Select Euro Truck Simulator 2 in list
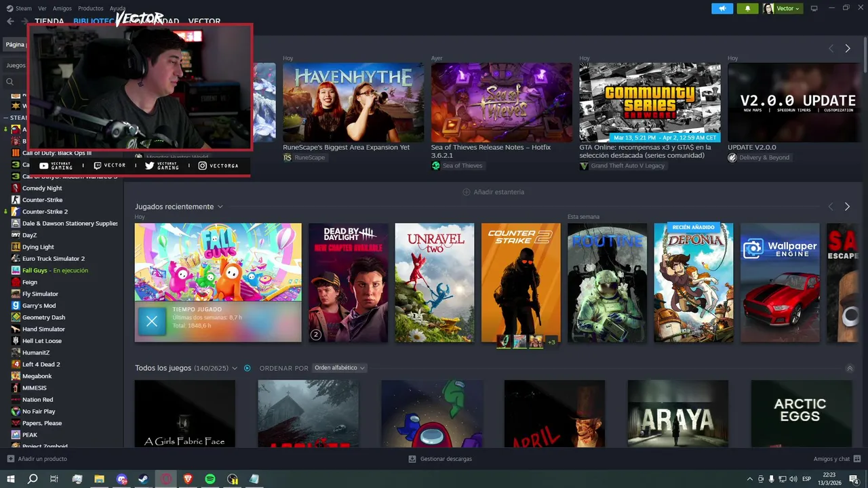Screen dimensions: 868x488 (x=54, y=259)
